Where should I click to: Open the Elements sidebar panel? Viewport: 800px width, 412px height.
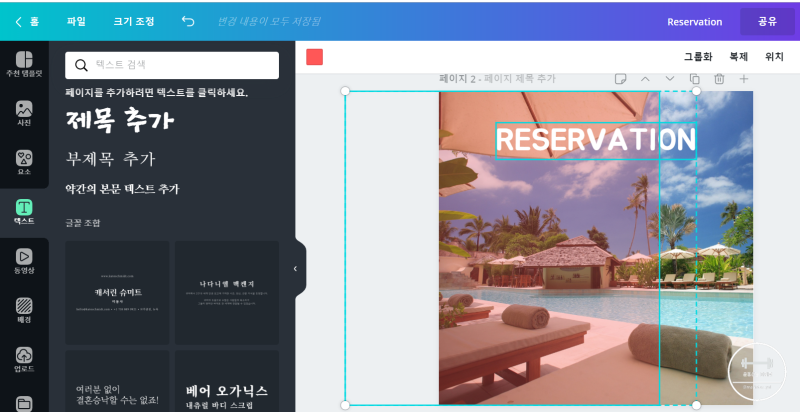point(24,162)
